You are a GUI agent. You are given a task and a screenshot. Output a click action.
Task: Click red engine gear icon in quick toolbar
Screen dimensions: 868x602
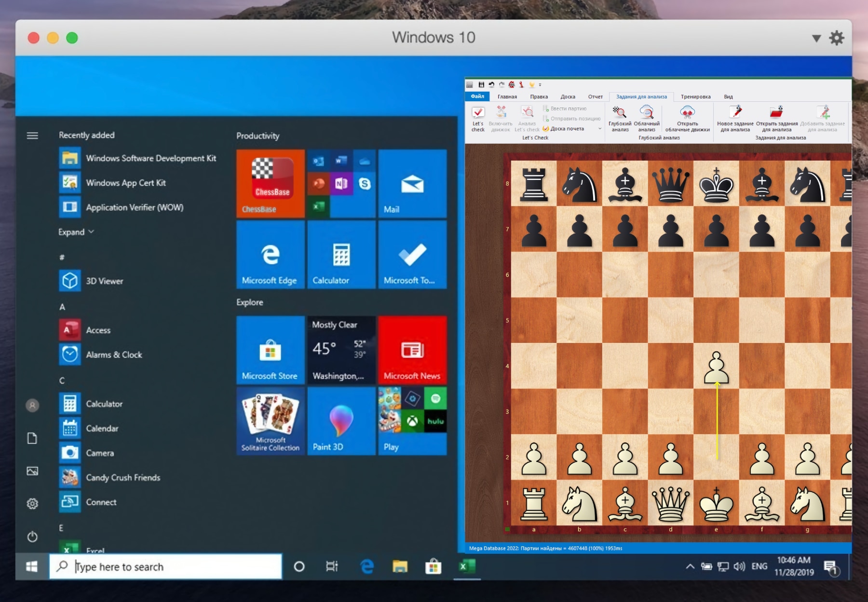512,84
